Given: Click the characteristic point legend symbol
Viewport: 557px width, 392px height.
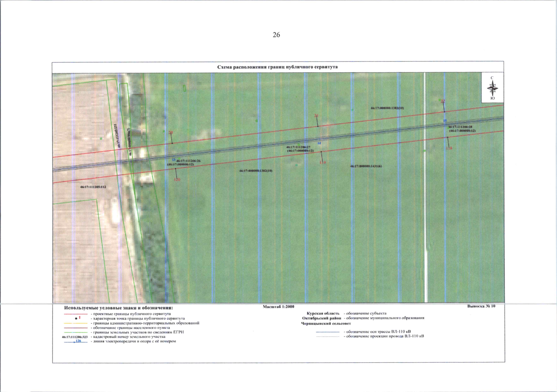Looking at the screenshot, I should (76, 318).
